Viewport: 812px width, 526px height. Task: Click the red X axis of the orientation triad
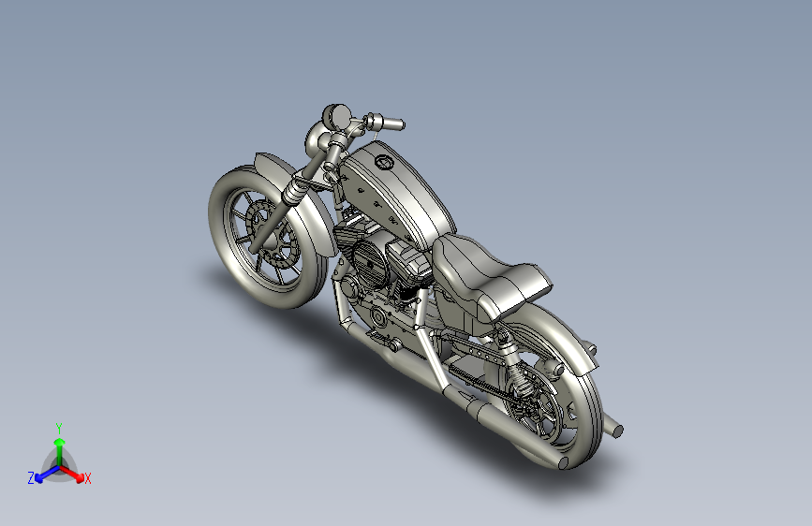[x=71, y=473]
